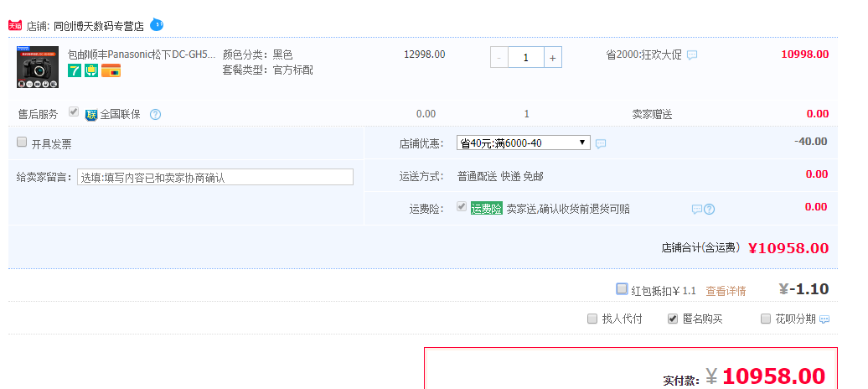Click the -40.00 discount amount
868x389 pixels.
click(810, 142)
